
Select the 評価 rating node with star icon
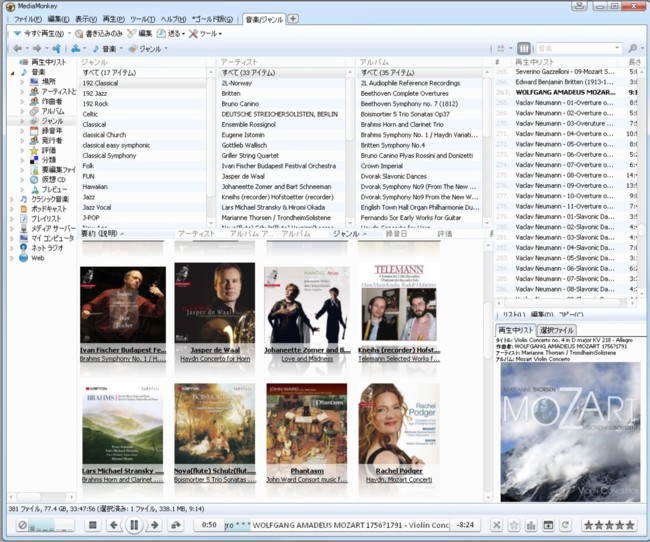click(x=49, y=150)
